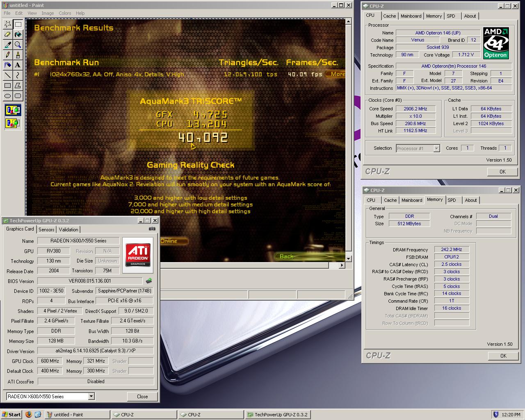Open the View menu in Paint
This screenshot has width=525, height=420.
point(32,13)
